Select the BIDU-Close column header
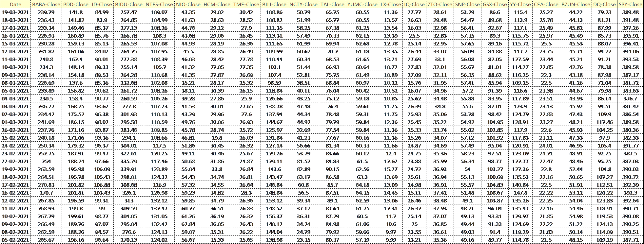 coord(129,4)
